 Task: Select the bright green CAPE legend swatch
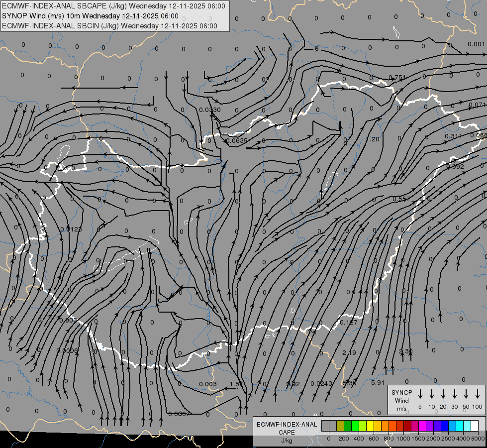click(355, 426)
